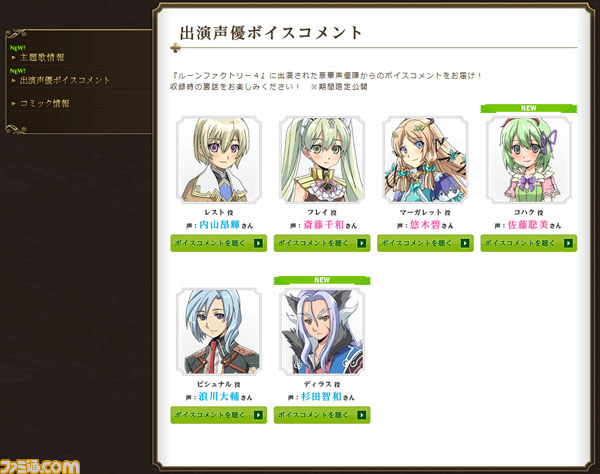Image resolution: width=600 pixels, height=474 pixels.
Task: Click the play icon on コハク's voice comment button
Action: point(568,243)
